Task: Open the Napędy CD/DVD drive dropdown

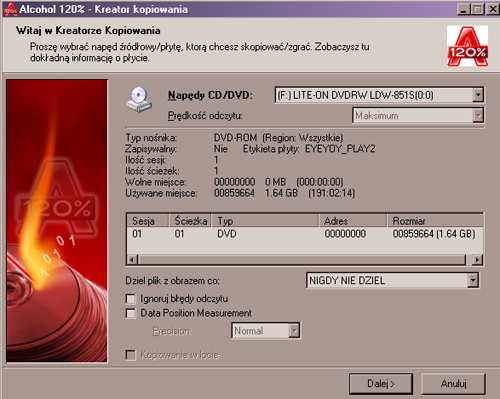Action: (478, 95)
